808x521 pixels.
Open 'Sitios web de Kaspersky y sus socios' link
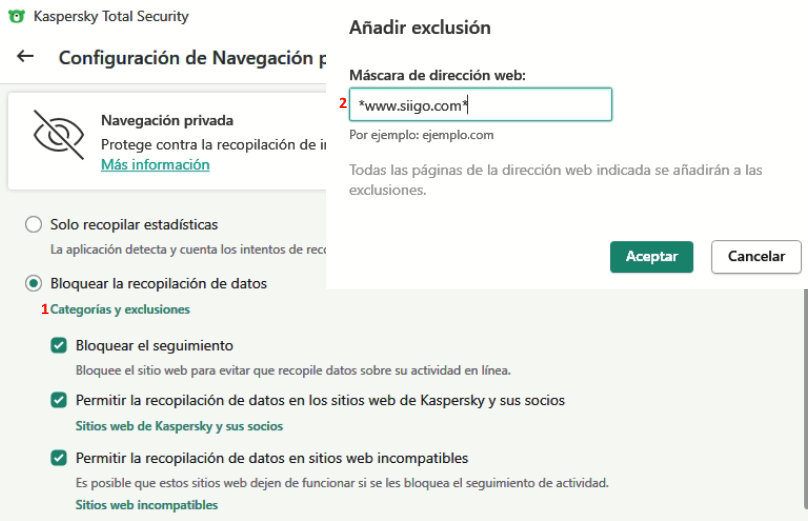click(x=179, y=426)
